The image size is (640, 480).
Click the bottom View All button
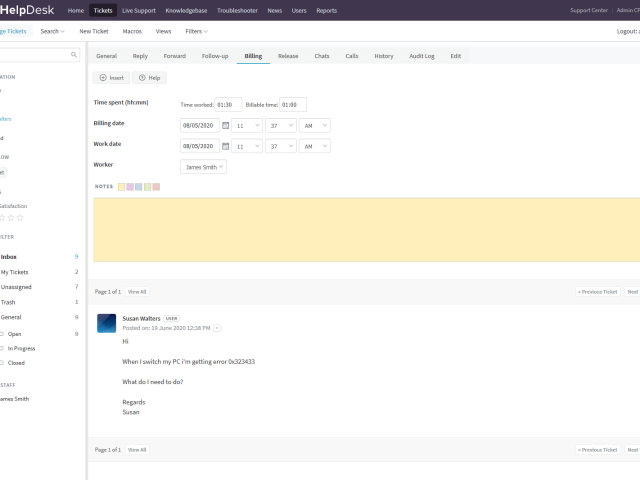137,450
